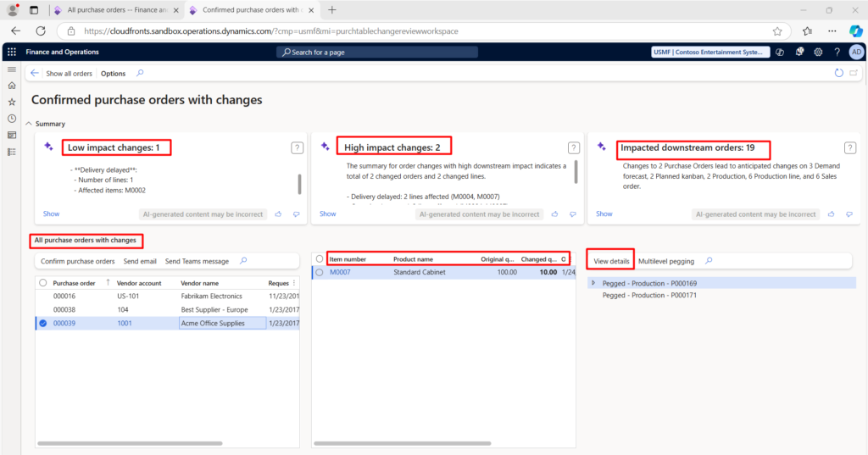Toggle select-all circle in purchase order grid
868x455 pixels.
(43, 283)
